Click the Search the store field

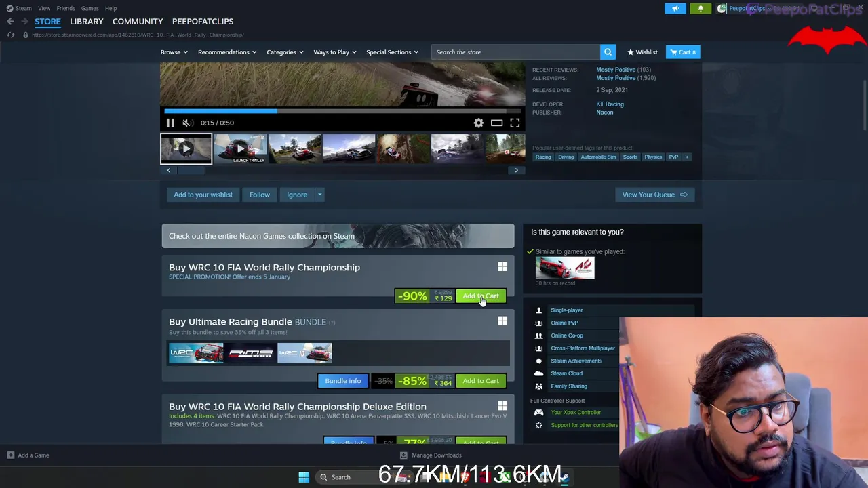pos(515,52)
